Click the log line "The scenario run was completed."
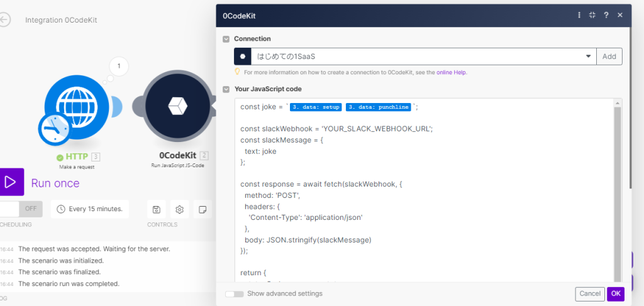This screenshot has width=644, height=306. click(x=69, y=283)
